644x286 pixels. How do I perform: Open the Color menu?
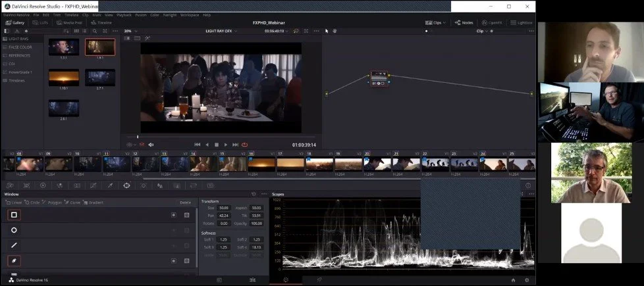point(155,14)
